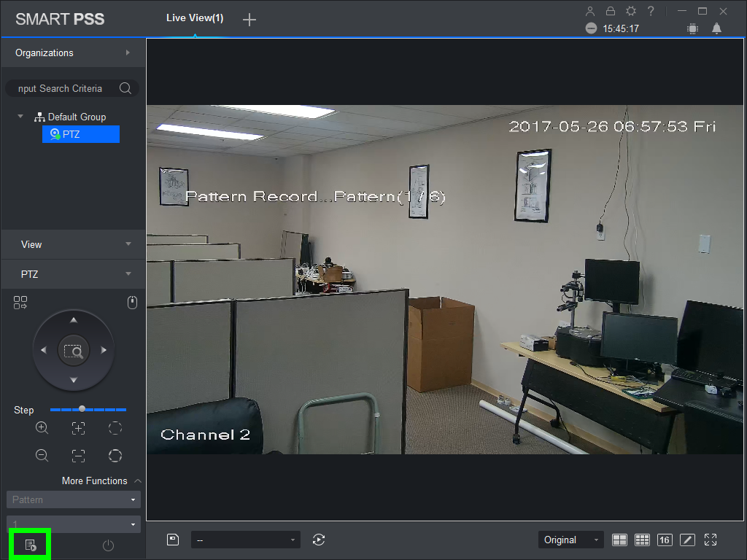Collapse the Default Group tree node
747x560 pixels.
(x=20, y=116)
